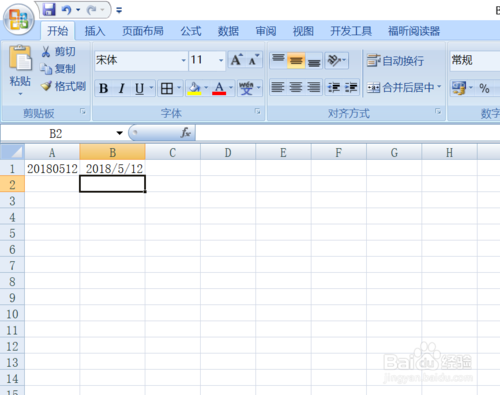Image resolution: width=500 pixels, height=395 pixels.
Task: Click the Save icon in quick access toolbar
Action: coord(49,10)
